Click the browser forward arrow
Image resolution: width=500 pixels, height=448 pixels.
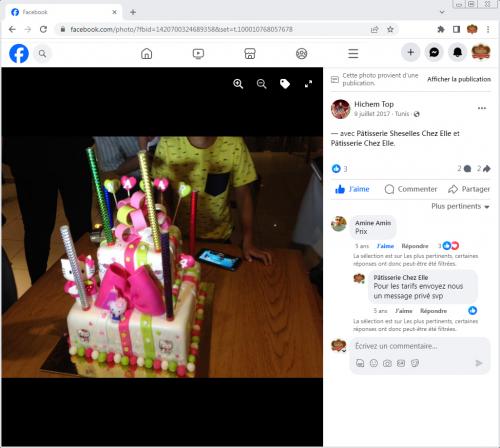(x=28, y=29)
